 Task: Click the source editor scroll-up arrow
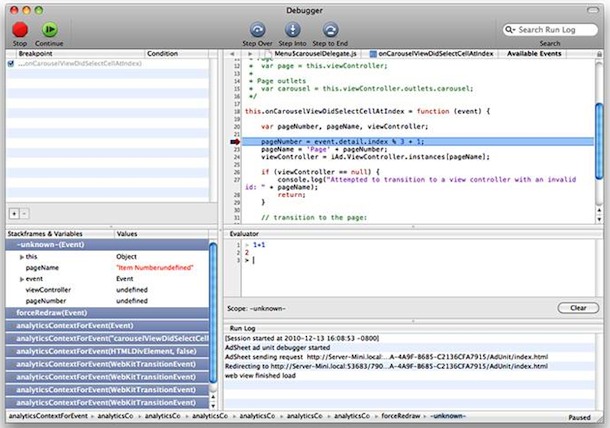(599, 210)
